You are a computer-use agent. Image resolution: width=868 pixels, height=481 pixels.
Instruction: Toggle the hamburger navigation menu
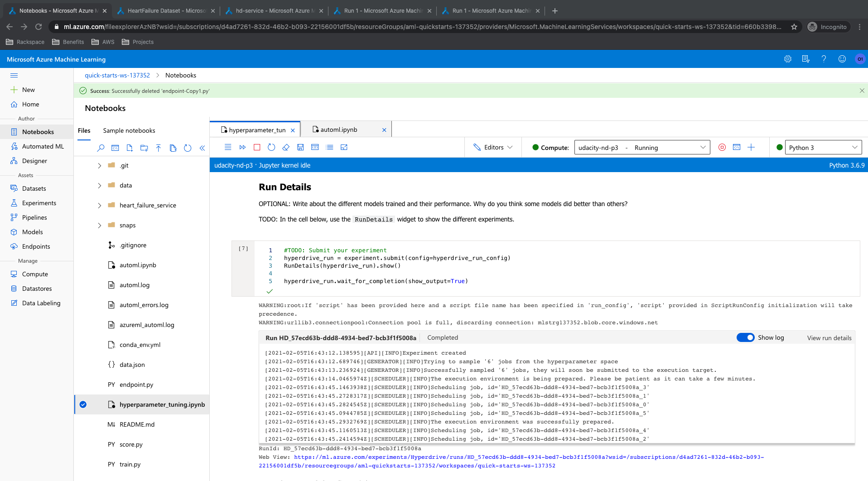14,76
